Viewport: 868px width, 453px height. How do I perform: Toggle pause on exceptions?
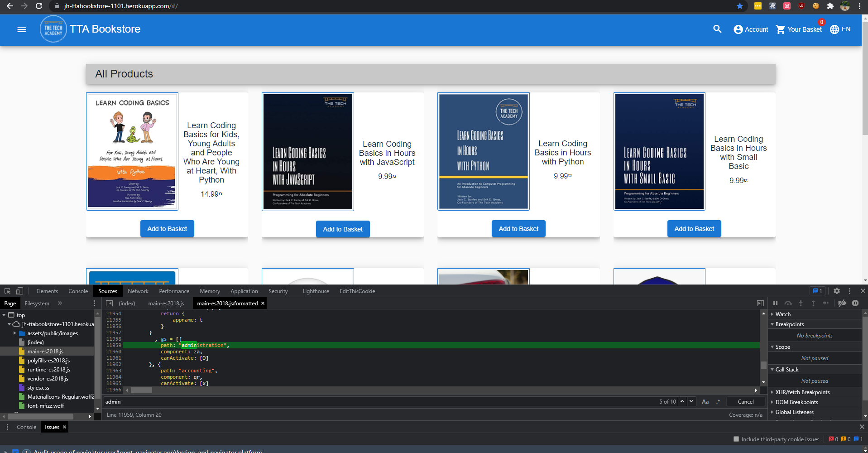tap(855, 303)
